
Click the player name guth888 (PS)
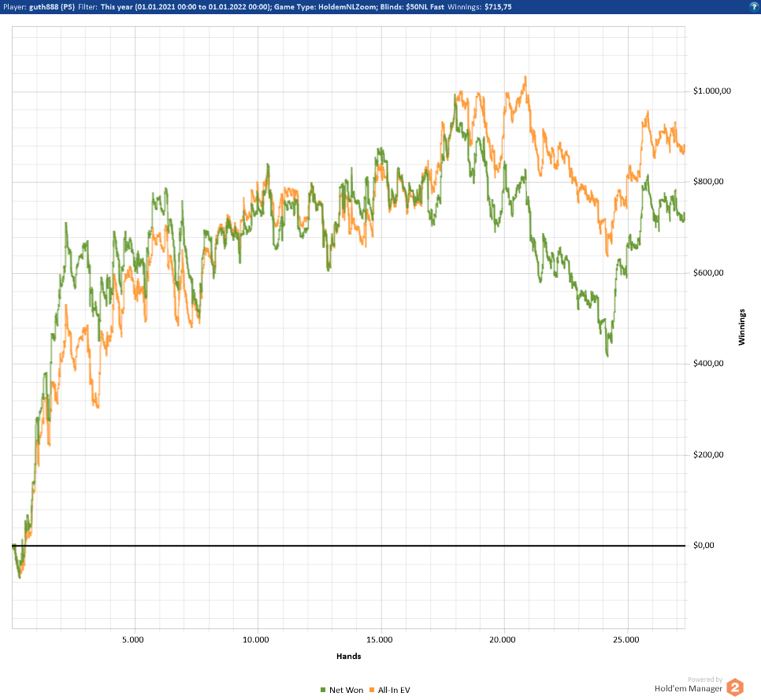52,7
